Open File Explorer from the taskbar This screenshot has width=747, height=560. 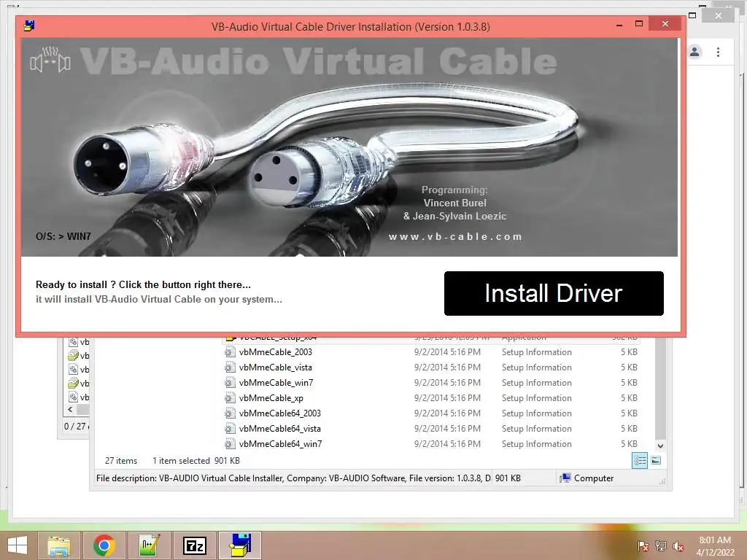[x=59, y=545]
